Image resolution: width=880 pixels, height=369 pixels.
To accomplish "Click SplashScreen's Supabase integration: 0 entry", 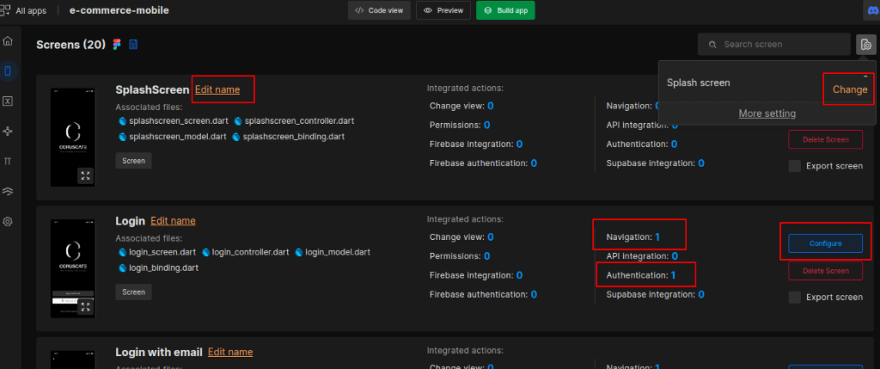I will 656,163.
